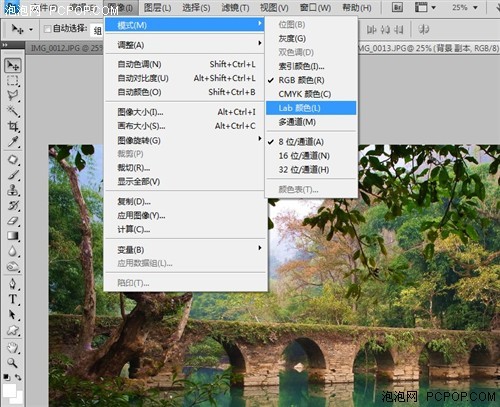Click 自动色调(N) in image menu
Viewport: 500px width, 407px height.
(185, 64)
